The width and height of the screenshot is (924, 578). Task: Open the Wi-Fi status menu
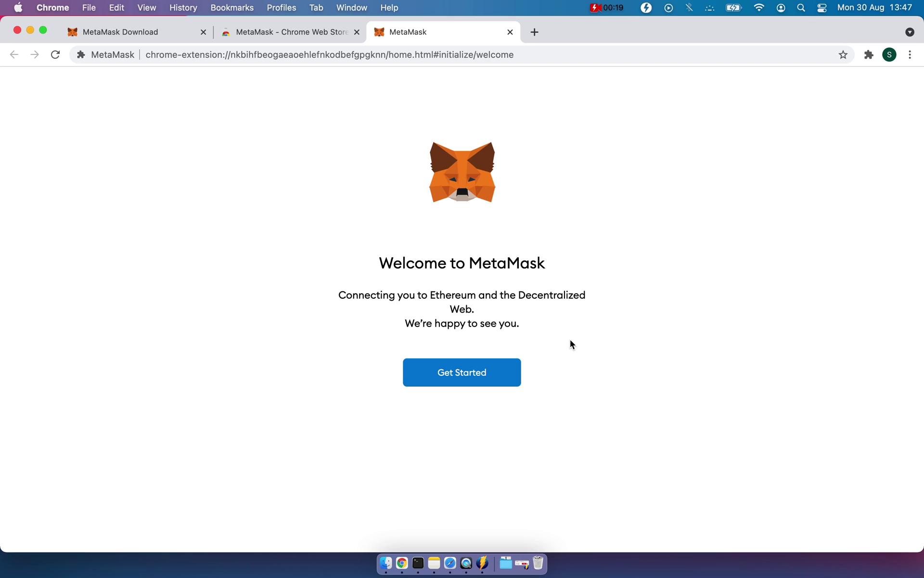pos(759,8)
